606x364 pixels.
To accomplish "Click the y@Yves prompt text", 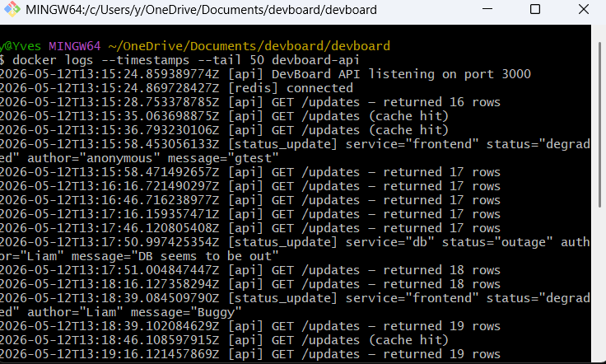I will (21, 46).
